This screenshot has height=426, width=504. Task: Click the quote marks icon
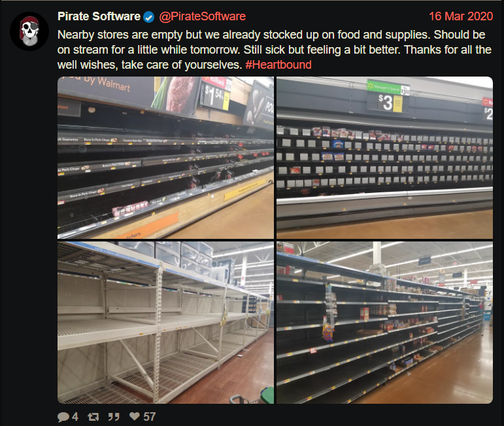click(x=114, y=417)
